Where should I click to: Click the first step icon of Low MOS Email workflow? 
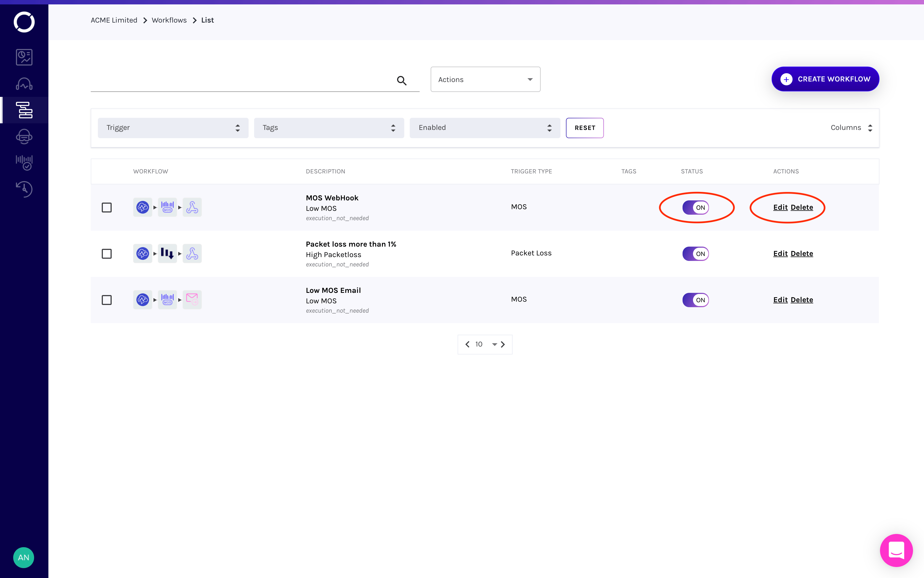142,300
